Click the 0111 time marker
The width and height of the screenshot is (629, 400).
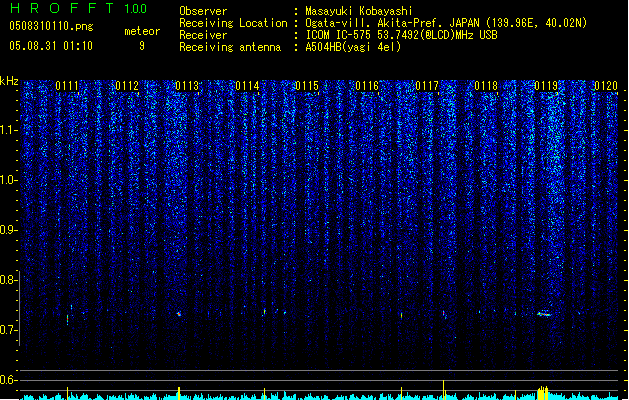[67, 86]
